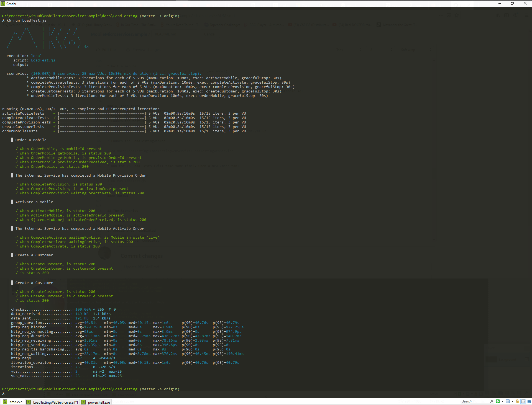The width and height of the screenshot is (532, 405).
Task: Open the new console dropdown arrow
Action: click(502, 401)
